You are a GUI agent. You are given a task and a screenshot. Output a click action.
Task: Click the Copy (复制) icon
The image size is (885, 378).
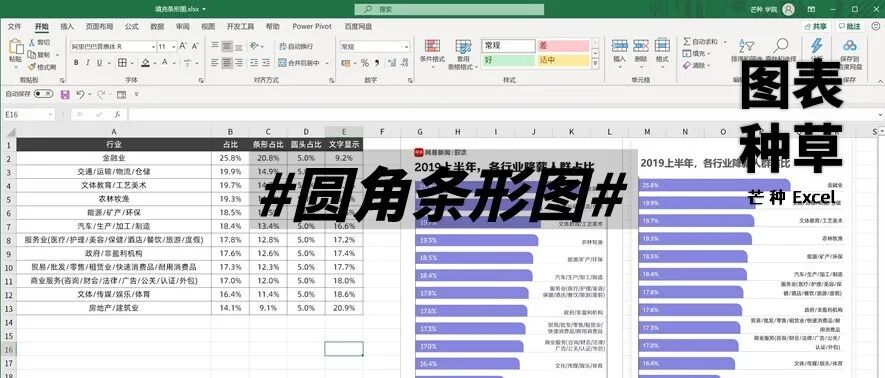(x=32, y=55)
